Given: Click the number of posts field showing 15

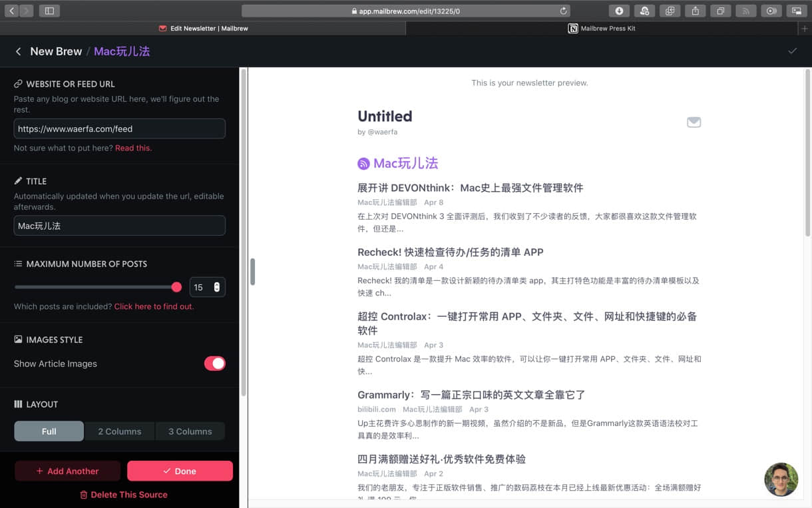Looking at the screenshot, I should tap(208, 287).
